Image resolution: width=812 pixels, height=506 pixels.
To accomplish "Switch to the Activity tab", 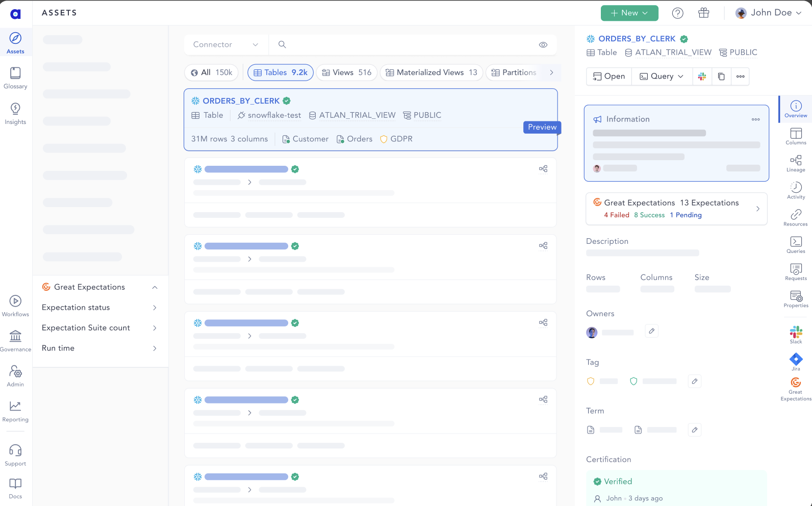I will (x=796, y=190).
